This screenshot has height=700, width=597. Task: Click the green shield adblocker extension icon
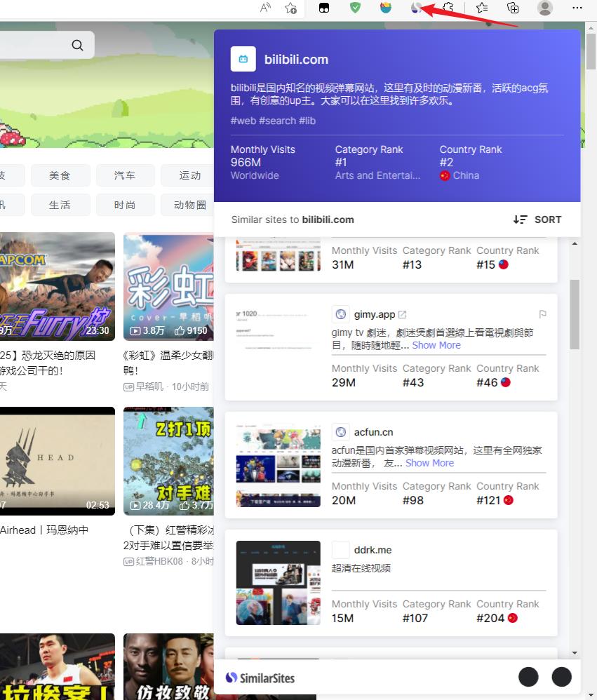click(x=355, y=8)
